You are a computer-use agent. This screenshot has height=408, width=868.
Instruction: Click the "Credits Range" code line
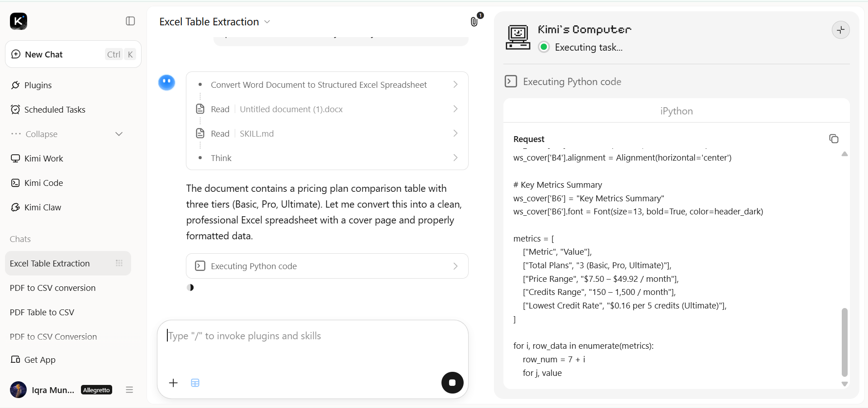(x=599, y=292)
